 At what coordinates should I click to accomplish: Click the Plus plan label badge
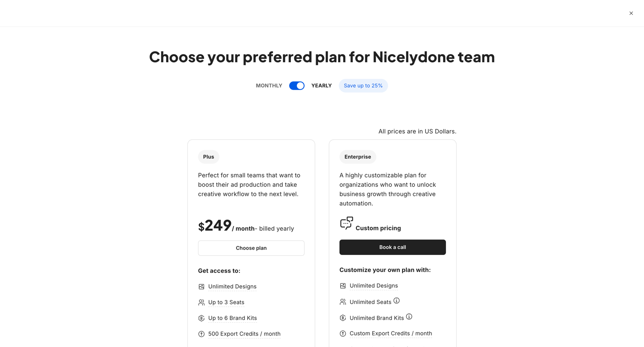(208, 157)
